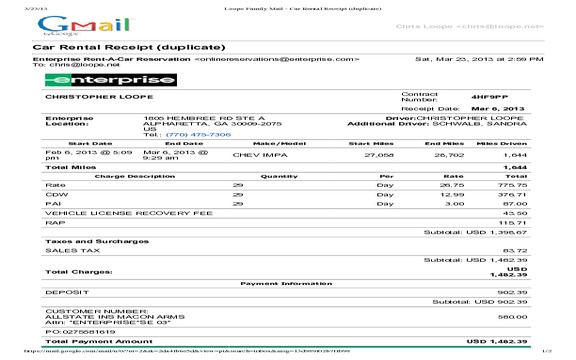Click the Total Charges USD 1,482.39 amount
Image resolution: width=576 pixels, height=360 pixels.
pyautogui.click(x=509, y=272)
